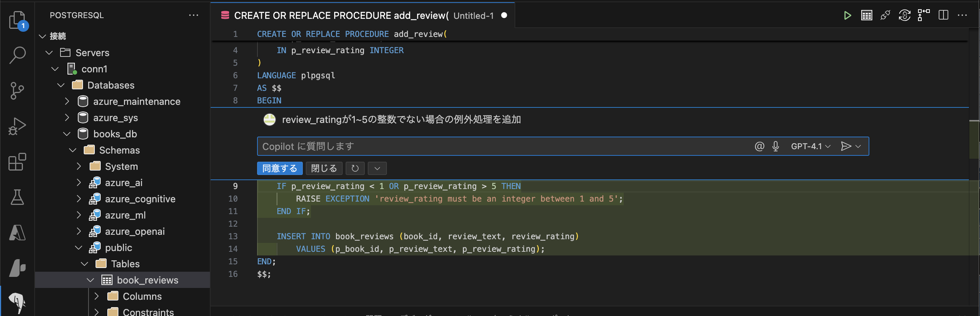Expand the azure_sys database
The width and height of the screenshot is (980, 316).
[67, 118]
